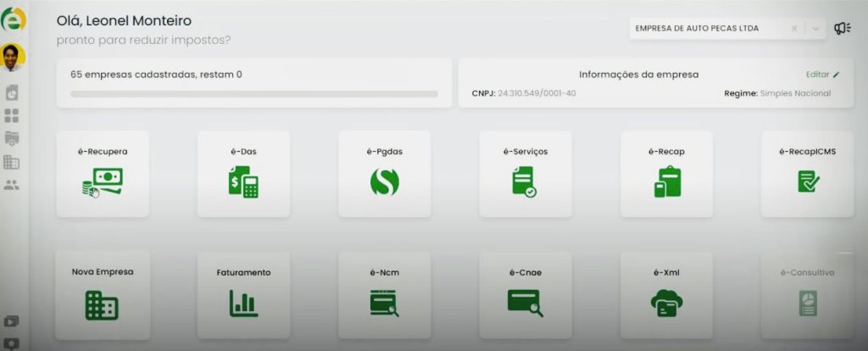Viewport: 868px width, 351px height.
Task: Click the é-Cnae label
Action: coord(526,272)
